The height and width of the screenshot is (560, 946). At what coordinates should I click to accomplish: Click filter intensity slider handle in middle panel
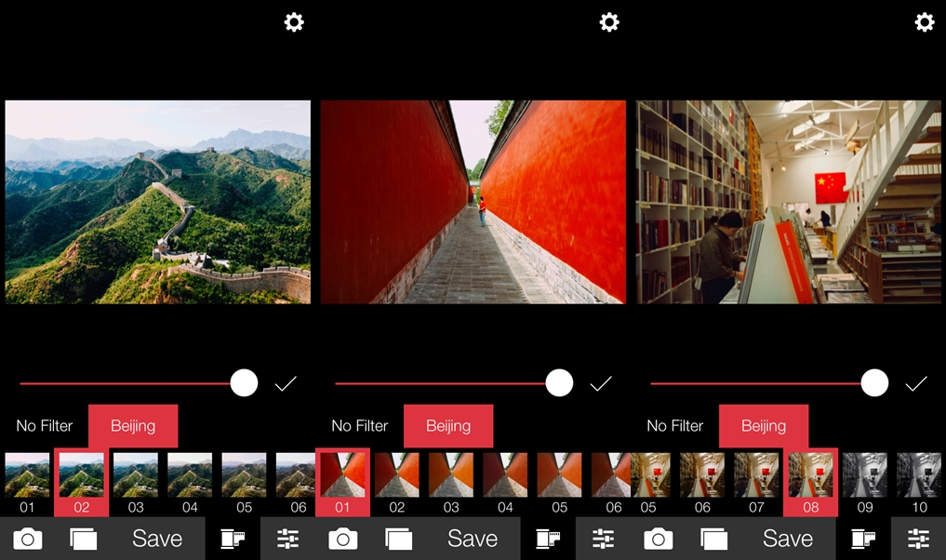[559, 383]
